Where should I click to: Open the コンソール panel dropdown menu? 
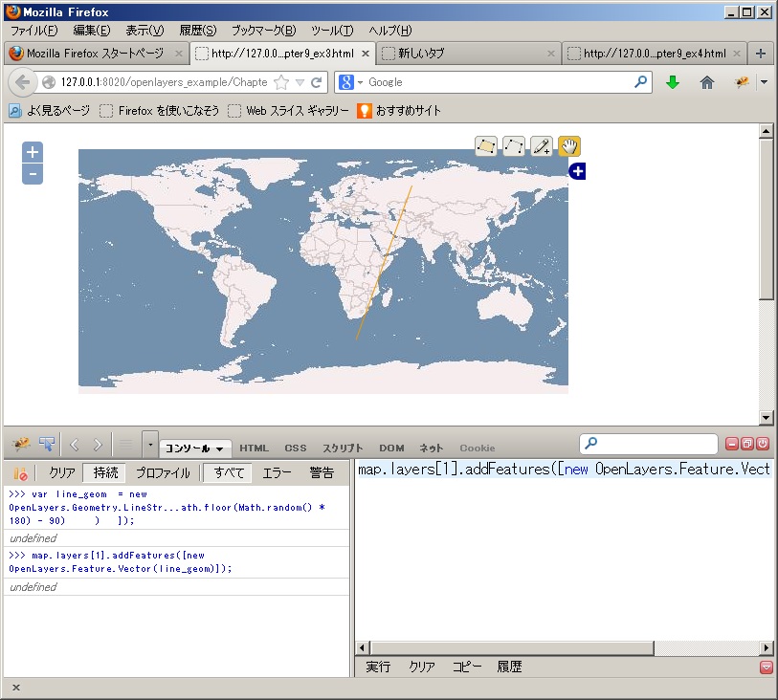tap(196, 448)
